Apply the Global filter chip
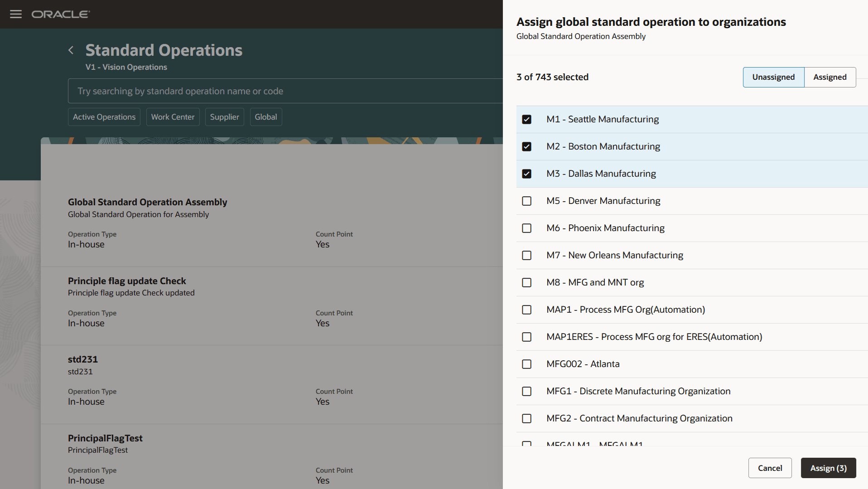The image size is (868, 489). coord(265,117)
